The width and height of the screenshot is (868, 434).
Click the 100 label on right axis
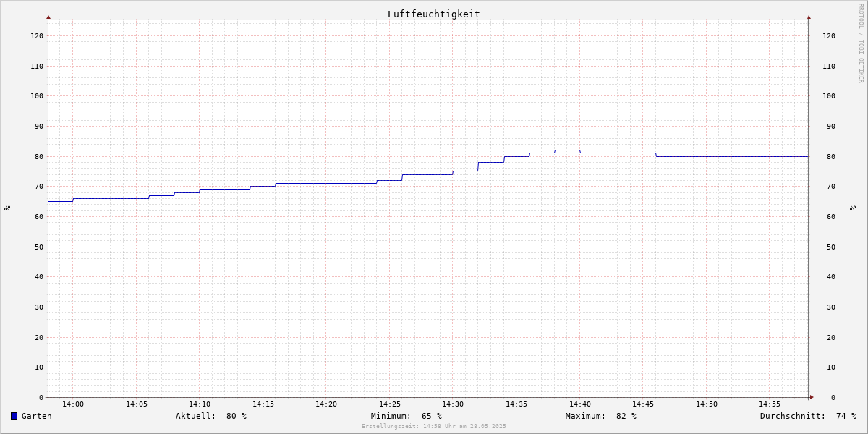[829, 95]
